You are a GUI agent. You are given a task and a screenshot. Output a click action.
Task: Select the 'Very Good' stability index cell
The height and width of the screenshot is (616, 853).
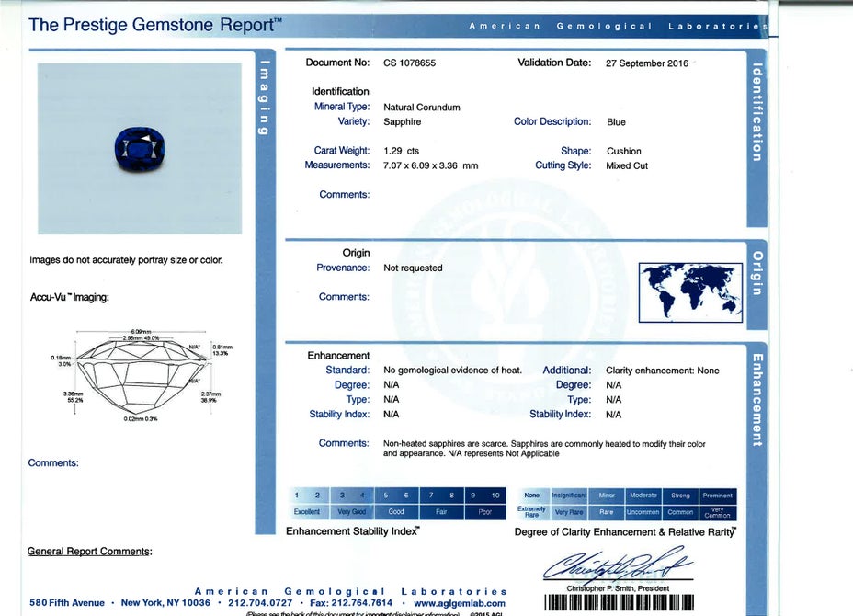coord(351,512)
